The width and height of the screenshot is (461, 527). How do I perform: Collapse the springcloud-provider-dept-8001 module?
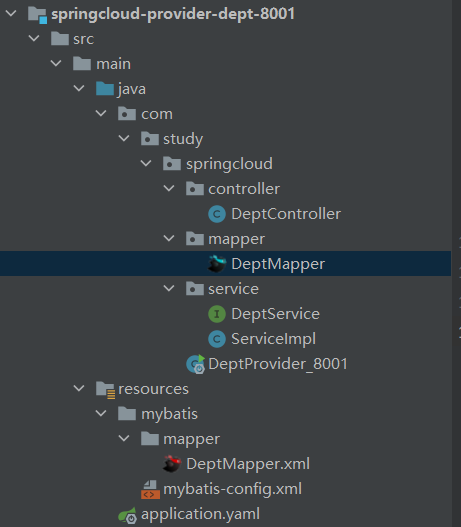(x=11, y=13)
